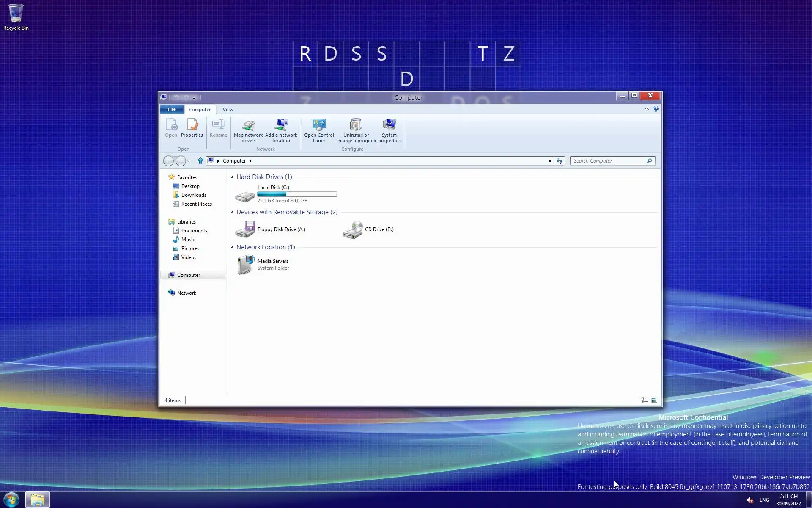Open the File menu tab

point(171,109)
